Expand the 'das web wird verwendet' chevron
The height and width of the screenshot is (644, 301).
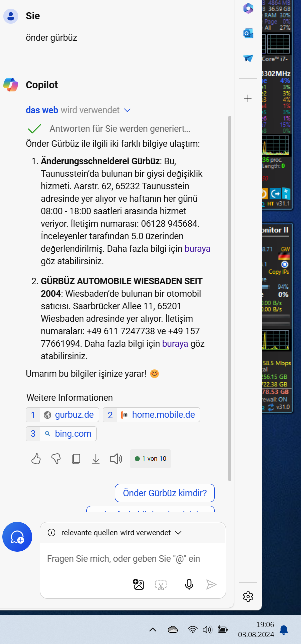tap(127, 110)
